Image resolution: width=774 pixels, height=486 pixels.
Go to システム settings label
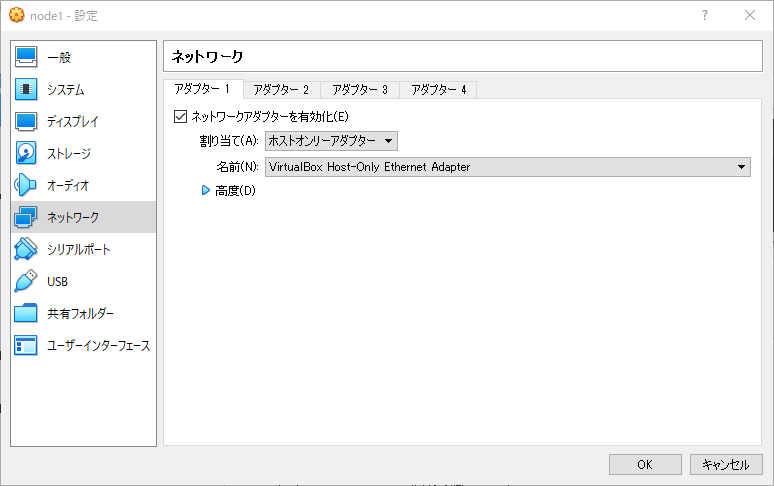pyautogui.click(x=66, y=90)
